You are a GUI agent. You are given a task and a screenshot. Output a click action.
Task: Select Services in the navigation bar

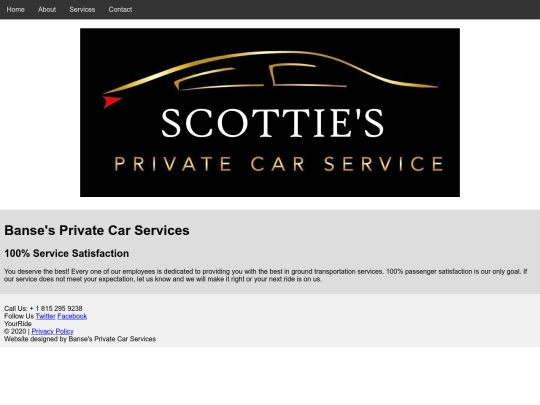82,10
